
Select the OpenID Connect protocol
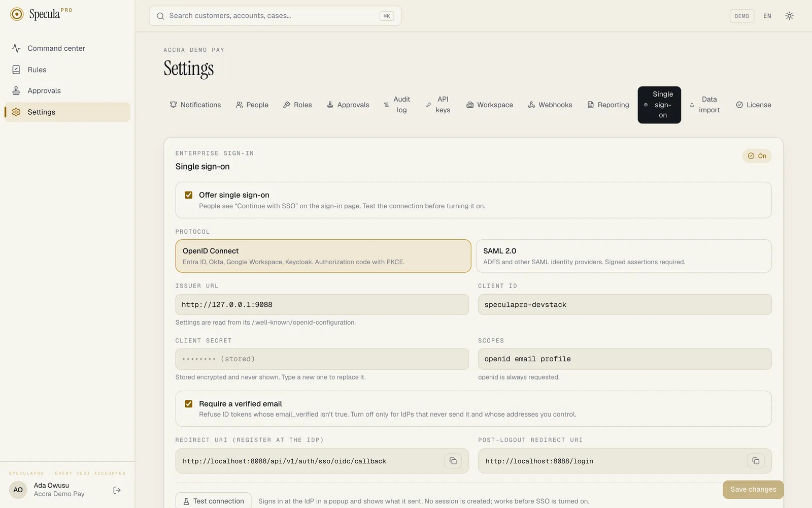click(323, 256)
